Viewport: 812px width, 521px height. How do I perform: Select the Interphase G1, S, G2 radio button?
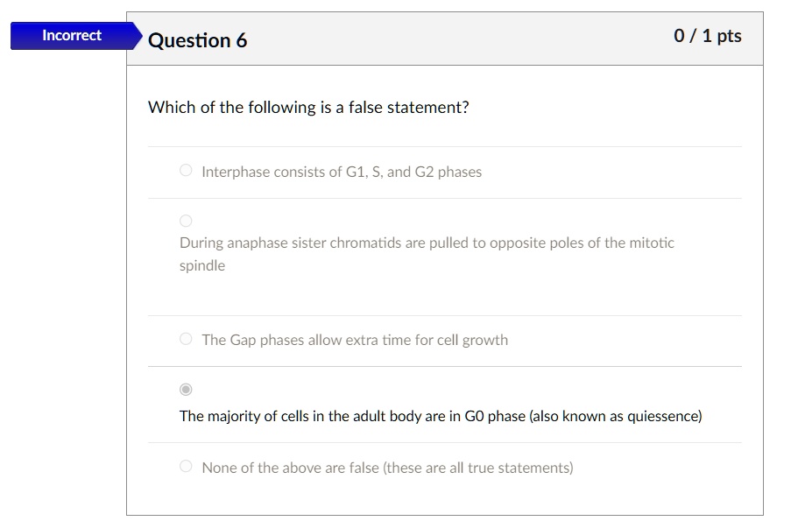click(186, 171)
